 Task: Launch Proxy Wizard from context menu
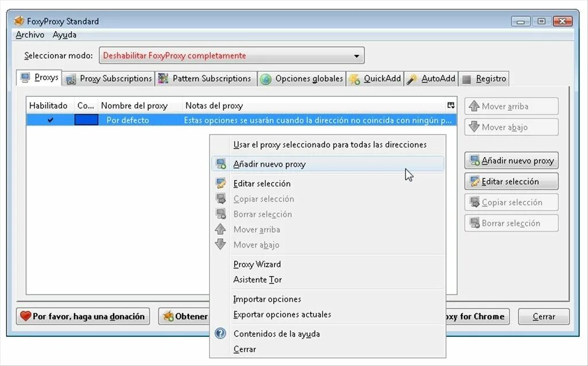pyautogui.click(x=328, y=264)
